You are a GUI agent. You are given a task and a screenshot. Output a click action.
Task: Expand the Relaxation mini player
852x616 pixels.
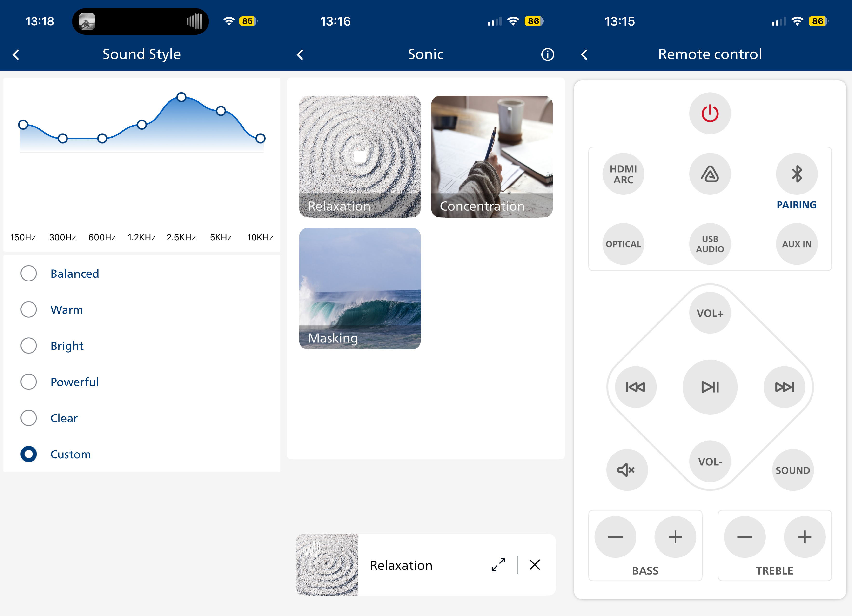pyautogui.click(x=498, y=565)
